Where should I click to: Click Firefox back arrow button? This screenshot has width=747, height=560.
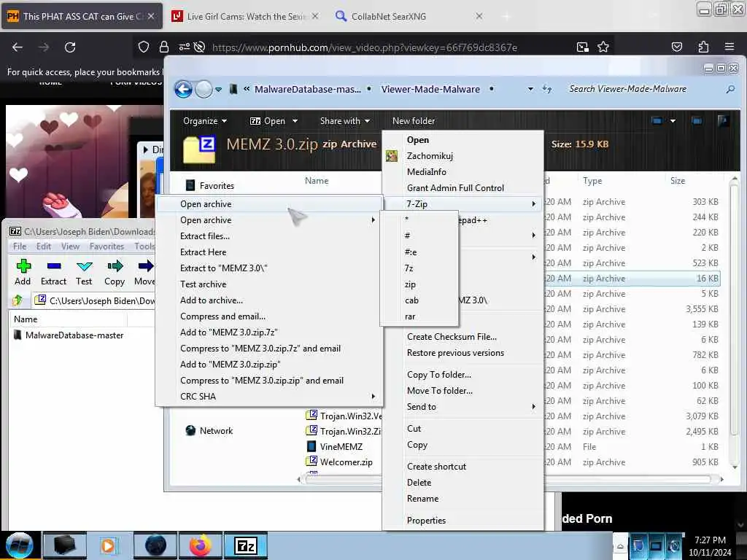tap(18, 47)
